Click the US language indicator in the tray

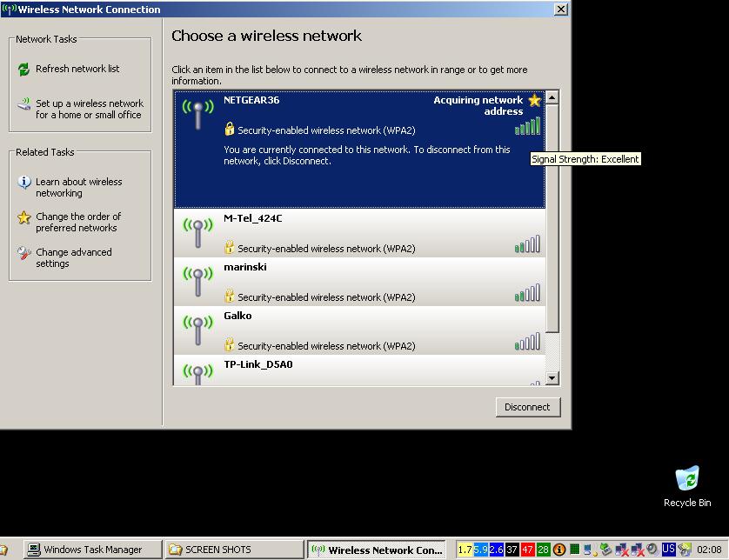tap(668, 550)
